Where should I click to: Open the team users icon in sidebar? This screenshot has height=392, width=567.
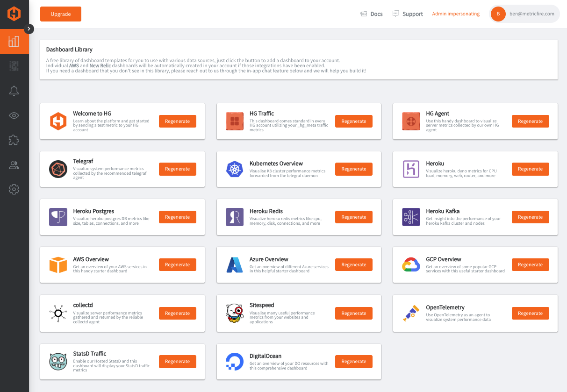pyautogui.click(x=14, y=165)
